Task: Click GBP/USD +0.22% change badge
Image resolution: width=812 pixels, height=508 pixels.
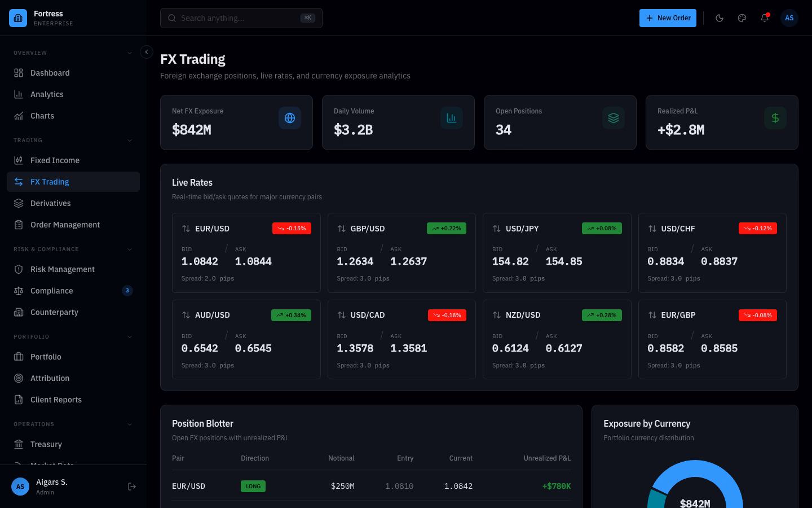Action: click(447, 229)
